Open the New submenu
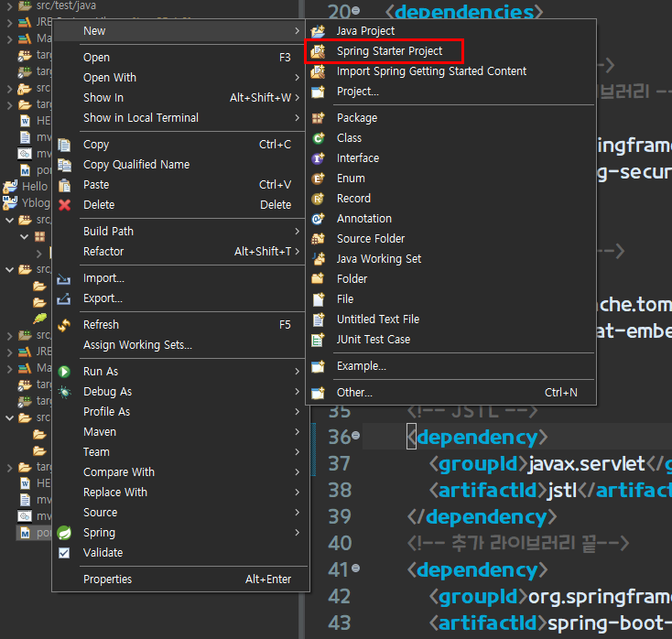Screen dimensions: 672x639 pos(179,31)
